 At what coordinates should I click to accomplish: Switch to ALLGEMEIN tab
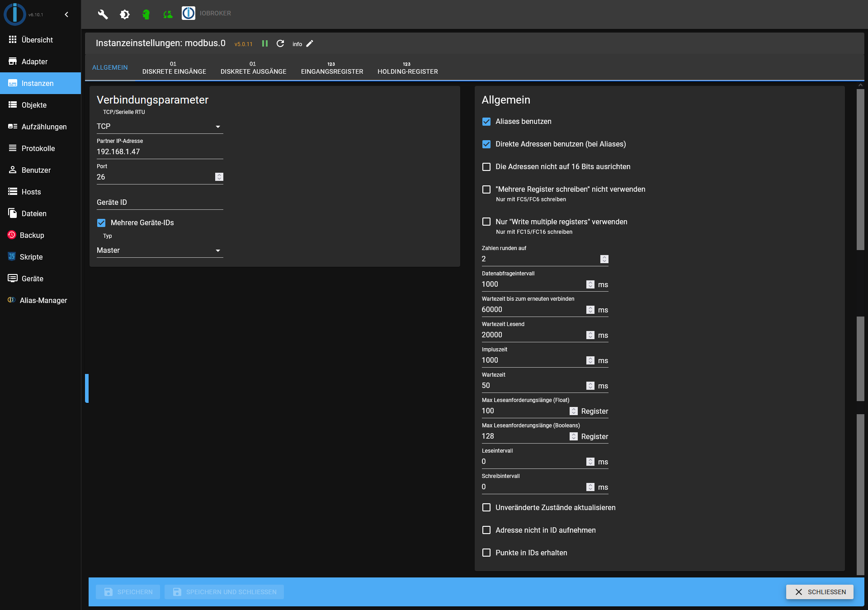[x=110, y=67]
